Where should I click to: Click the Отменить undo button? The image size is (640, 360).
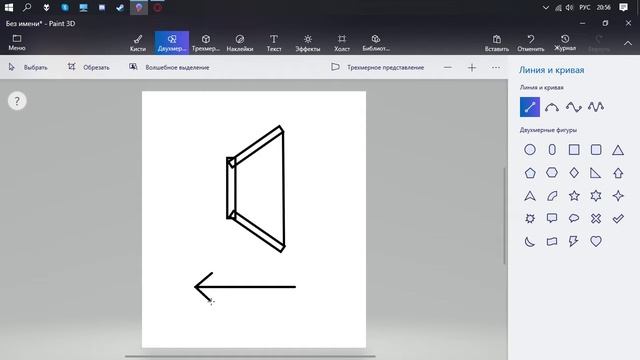pos(531,43)
